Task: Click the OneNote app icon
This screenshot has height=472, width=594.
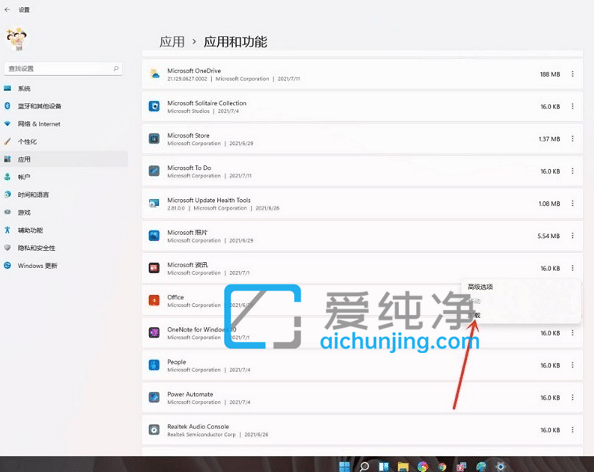Action: [x=154, y=333]
